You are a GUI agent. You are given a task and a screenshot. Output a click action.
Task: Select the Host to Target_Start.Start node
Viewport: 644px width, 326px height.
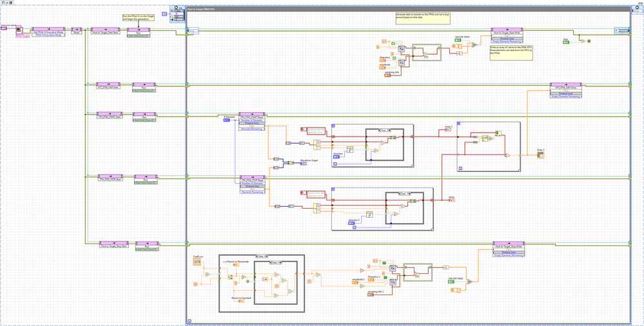[x=104, y=30]
